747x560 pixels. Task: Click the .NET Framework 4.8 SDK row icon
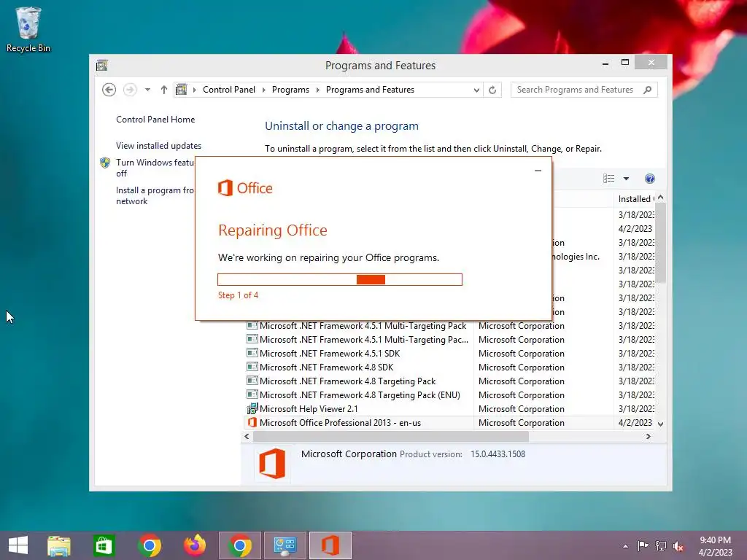click(x=252, y=367)
